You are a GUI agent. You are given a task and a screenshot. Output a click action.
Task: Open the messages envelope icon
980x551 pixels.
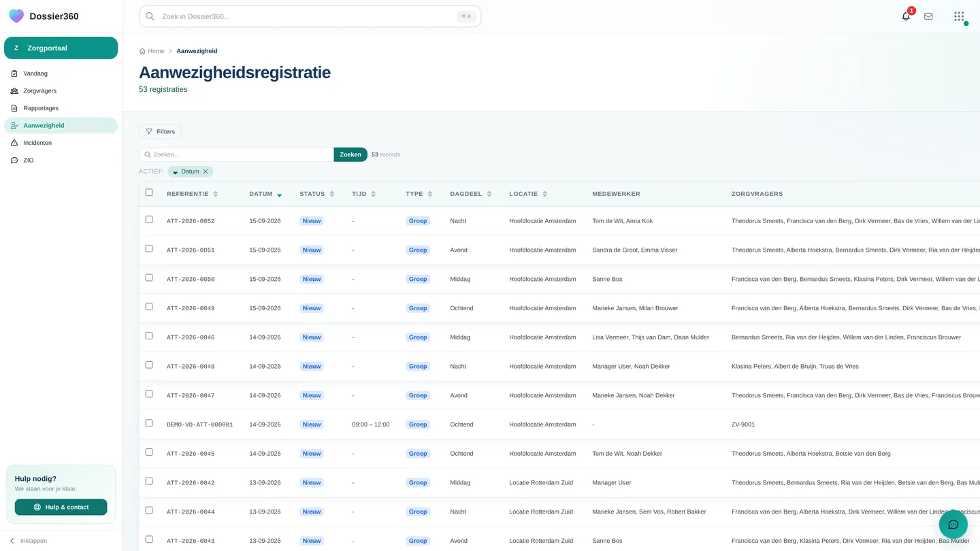click(x=928, y=16)
